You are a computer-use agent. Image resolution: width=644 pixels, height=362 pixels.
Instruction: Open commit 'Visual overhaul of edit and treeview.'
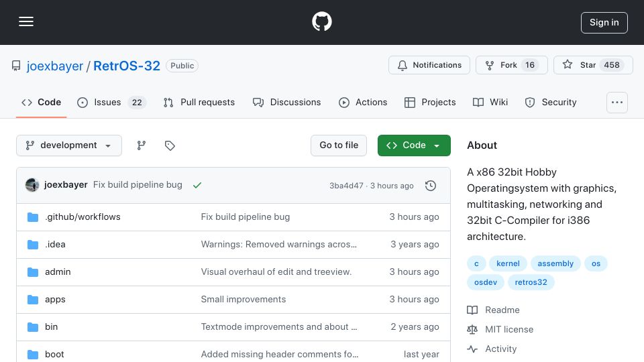276,271
